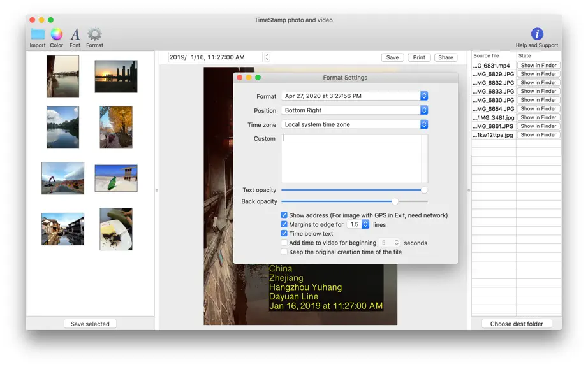Image resolution: width=588 pixels, height=367 pixels.
Task: Toggle Show address checkbox
Action: coord(284,215)
